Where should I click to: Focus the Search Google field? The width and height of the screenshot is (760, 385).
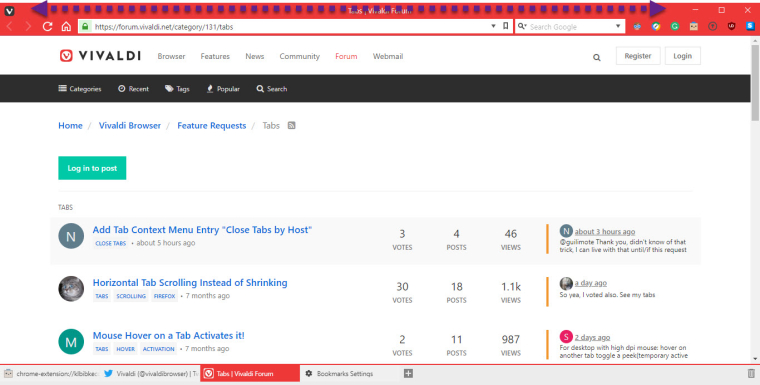click(x=570, y=27)
